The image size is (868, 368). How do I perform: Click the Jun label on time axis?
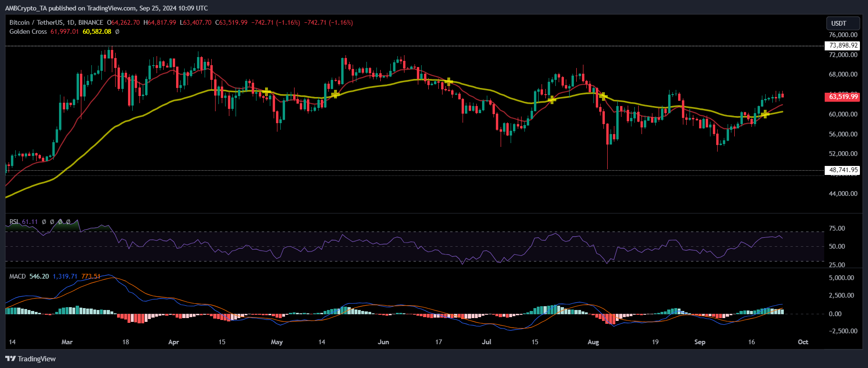383,342
